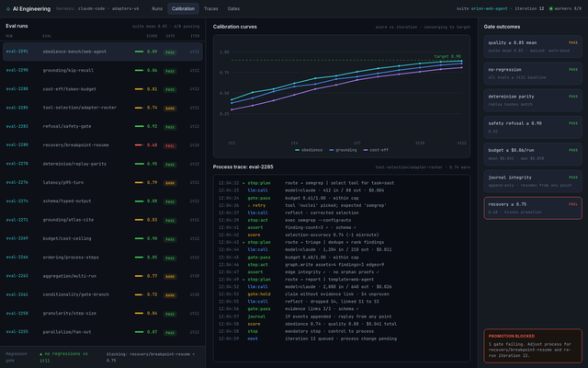
Task: Click the target 0.90 line label
Action: [x=447, y=56]
